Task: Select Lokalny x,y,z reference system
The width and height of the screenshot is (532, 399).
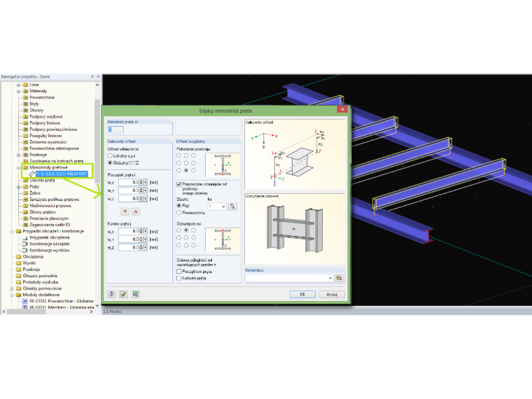Action: coord(110,155)
